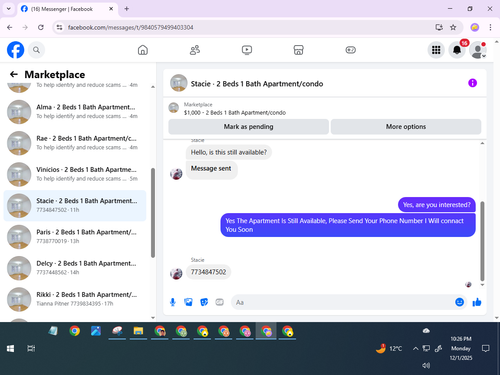Click the More options button

[406, 127]
